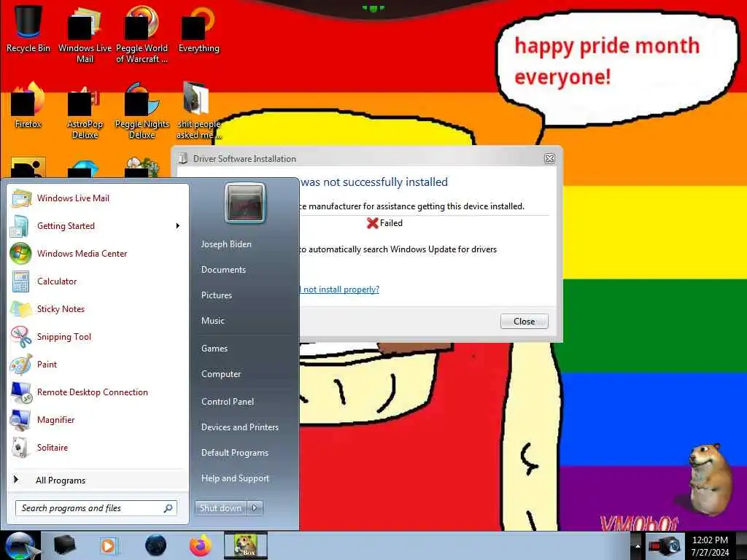Launch Peggle Nights Deluxe desktop icon

(142, 111)
